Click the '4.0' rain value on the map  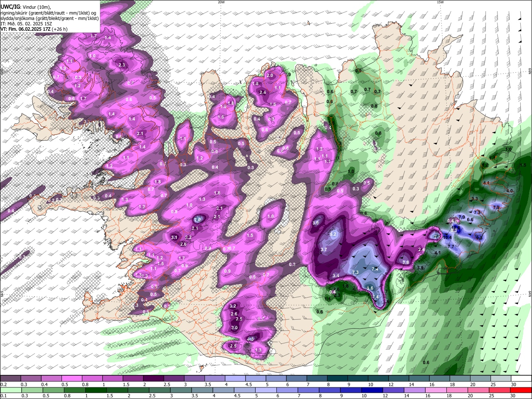[510, 191]
